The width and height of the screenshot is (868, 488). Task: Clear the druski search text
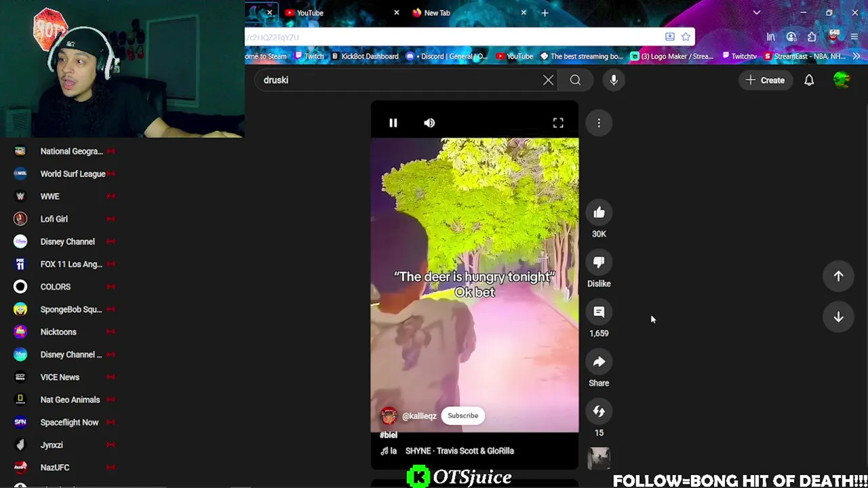pyautogui.click(x=548, y=80)
